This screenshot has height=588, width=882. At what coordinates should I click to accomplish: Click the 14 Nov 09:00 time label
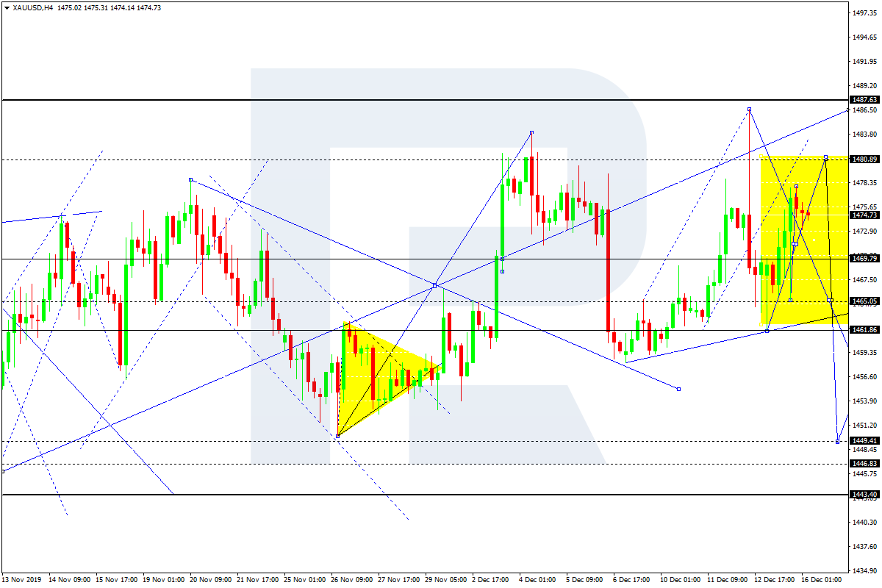pos(71,580)
